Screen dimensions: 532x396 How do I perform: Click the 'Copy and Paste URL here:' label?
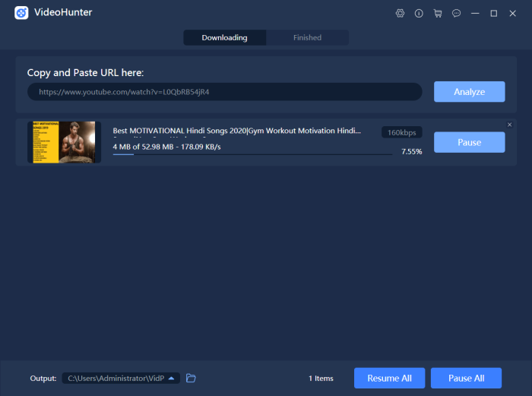[85, 73]
